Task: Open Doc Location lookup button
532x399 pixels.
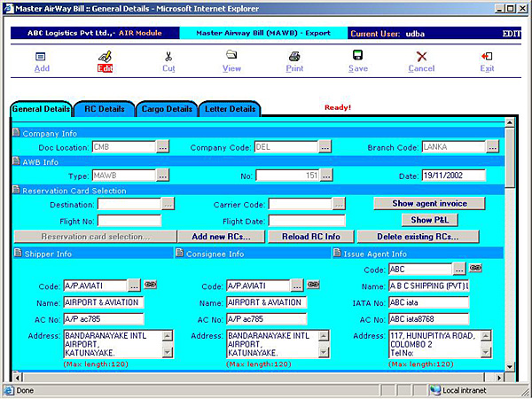Action: coord(162,147)
